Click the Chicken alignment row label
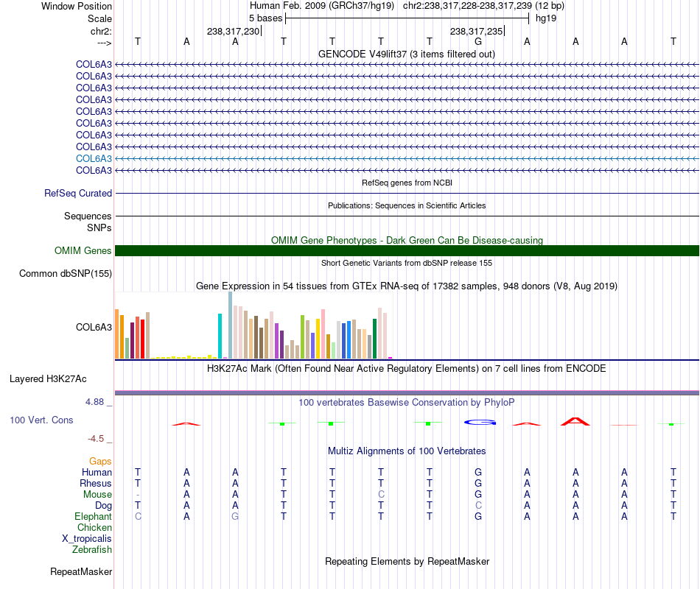 click(x=94, y=527)
